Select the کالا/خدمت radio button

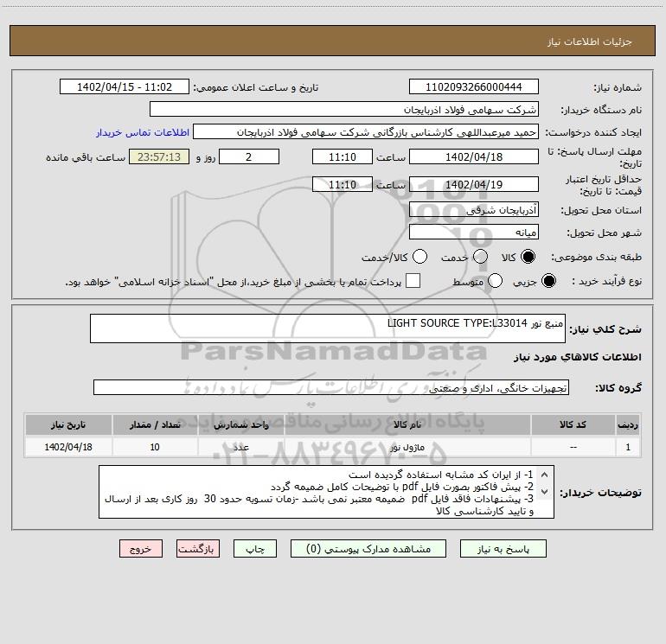click(419, 257)
